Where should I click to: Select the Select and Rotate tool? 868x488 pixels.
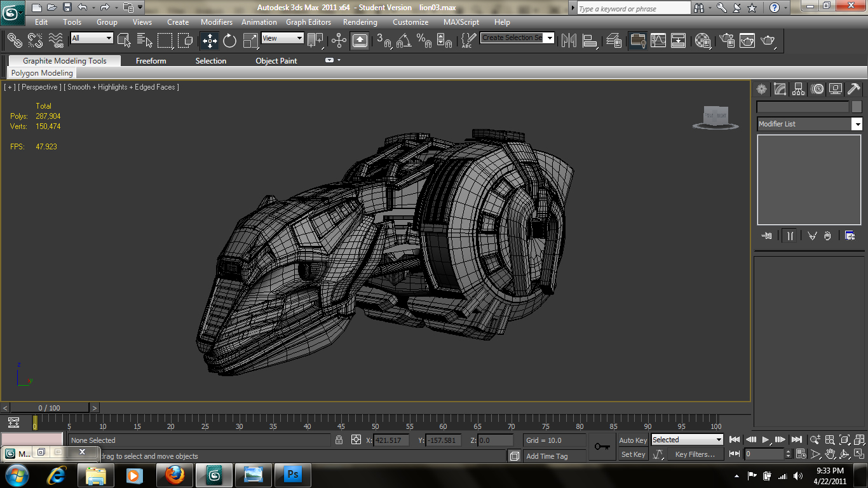coord(229,41)
